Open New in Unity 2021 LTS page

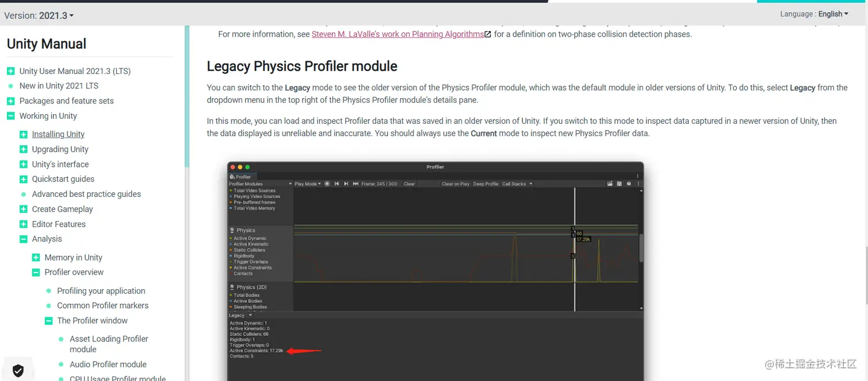coord(59,86)
